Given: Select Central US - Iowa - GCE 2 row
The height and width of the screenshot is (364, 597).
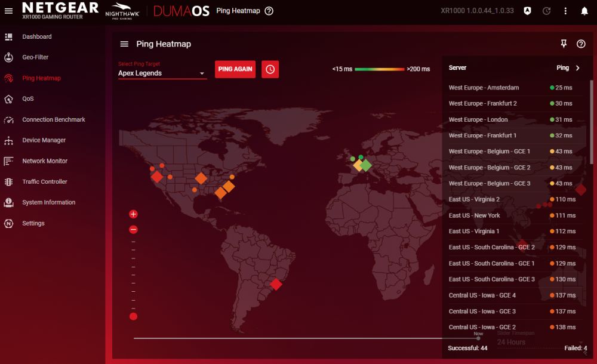Looking at the screenshot, I should [x=516, y=327].
